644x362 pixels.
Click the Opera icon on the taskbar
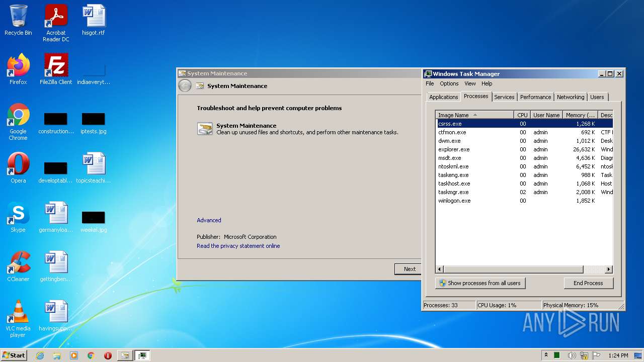(x=108, y=355)
